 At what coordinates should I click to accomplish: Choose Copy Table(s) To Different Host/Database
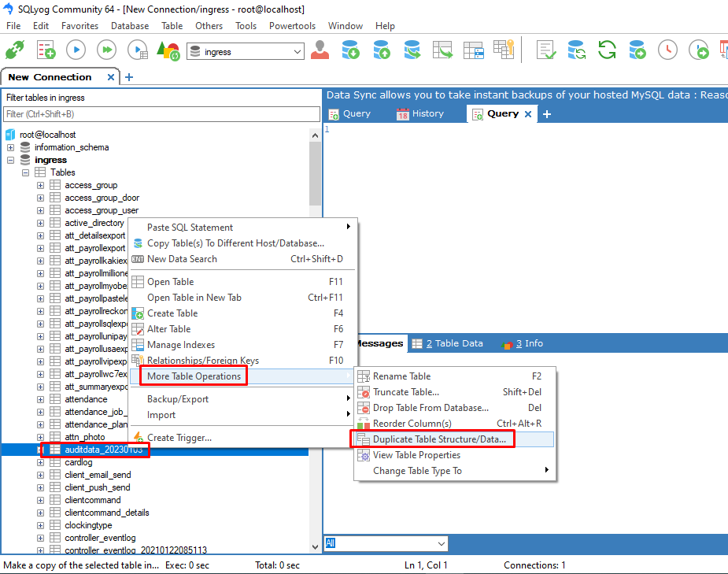242,243
